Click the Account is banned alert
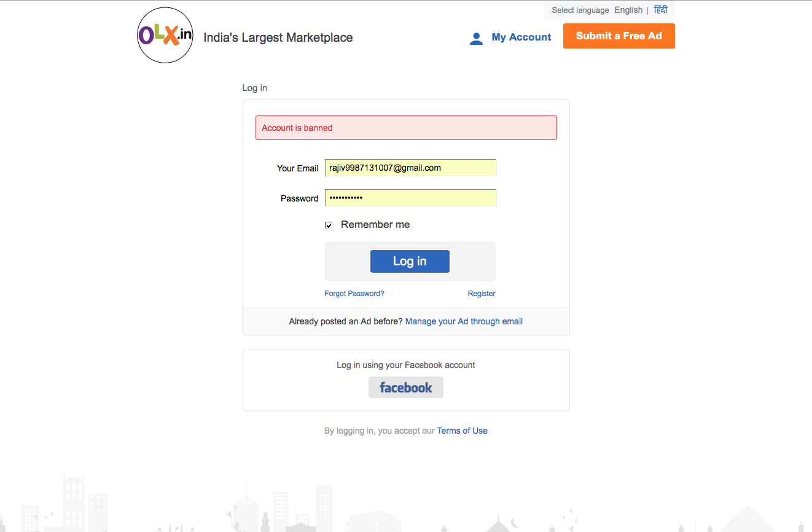 pyautogui.click(x=406, y=128)
